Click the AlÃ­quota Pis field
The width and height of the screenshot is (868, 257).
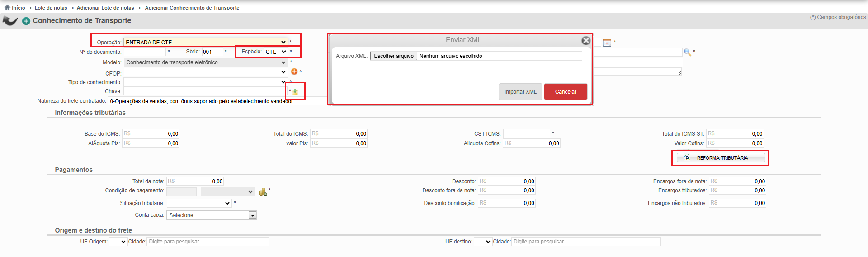tap(151, 143)
